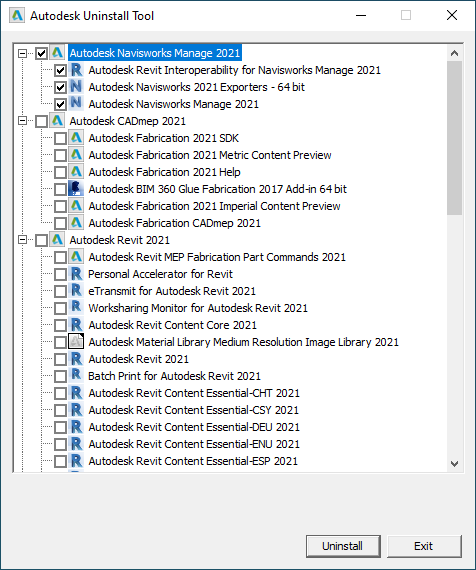Viewport: 476px width, 570px height.
Task: Check the Fabrication 2021 SDK checkbox
Action: pos(60,139)
